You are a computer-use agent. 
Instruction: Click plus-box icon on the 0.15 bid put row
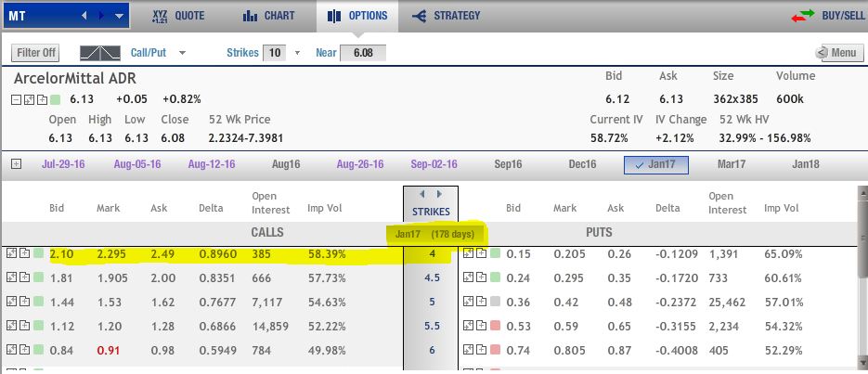(x=482, y=253)
